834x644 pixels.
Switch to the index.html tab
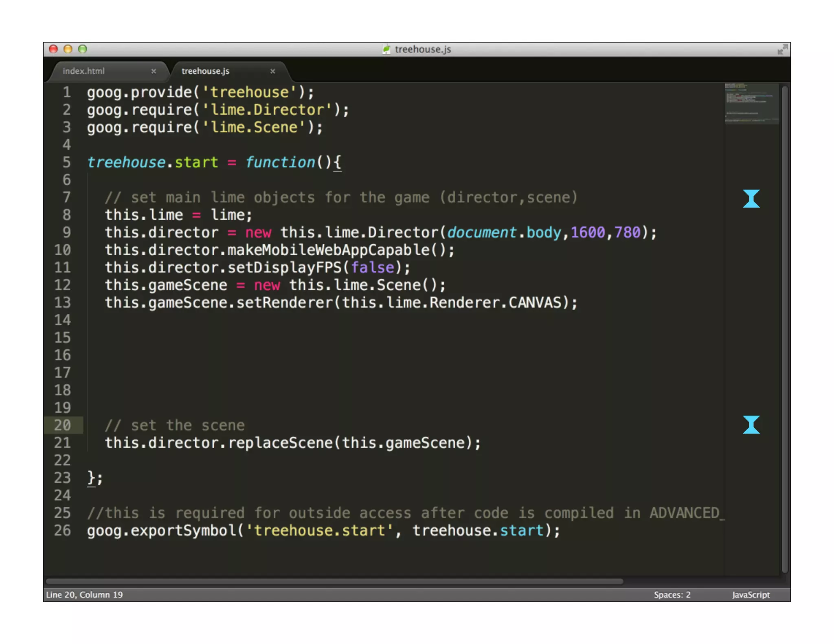pos(84,71)
